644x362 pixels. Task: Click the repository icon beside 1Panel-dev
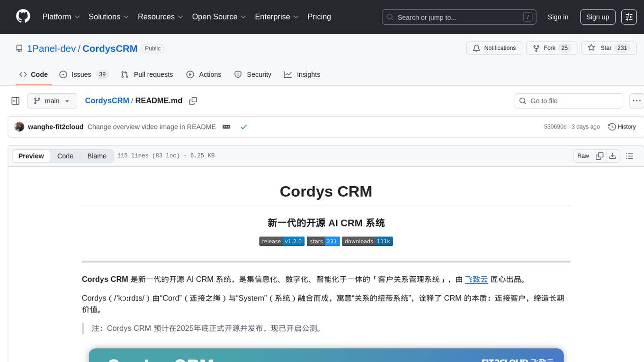pos(19,48)
